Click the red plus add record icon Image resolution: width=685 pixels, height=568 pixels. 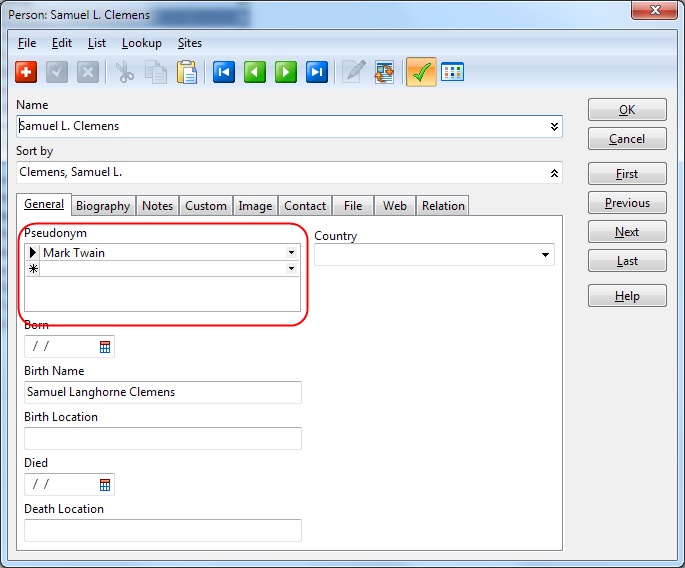coord(26,72)
